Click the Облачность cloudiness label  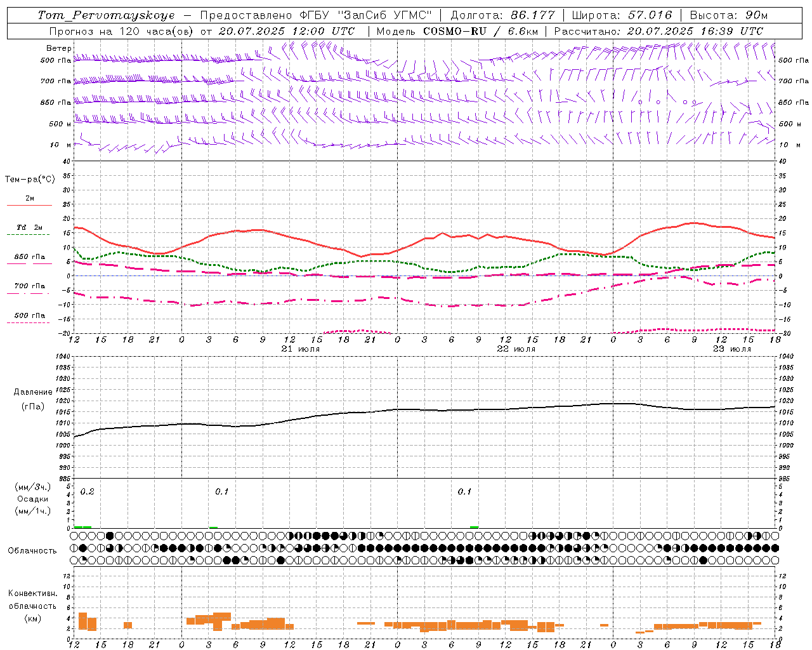(32, 551)
